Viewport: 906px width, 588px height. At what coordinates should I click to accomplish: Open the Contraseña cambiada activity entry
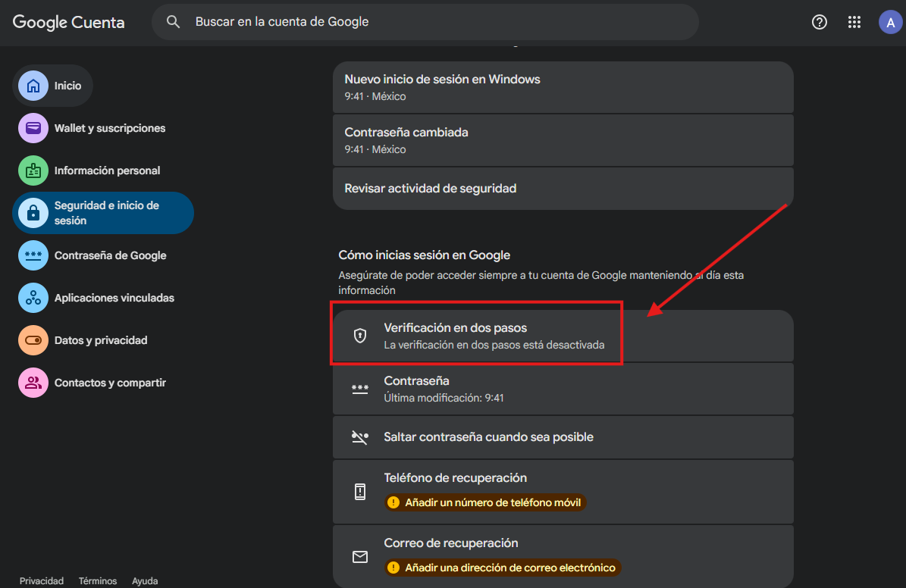[x=563, y=140]
